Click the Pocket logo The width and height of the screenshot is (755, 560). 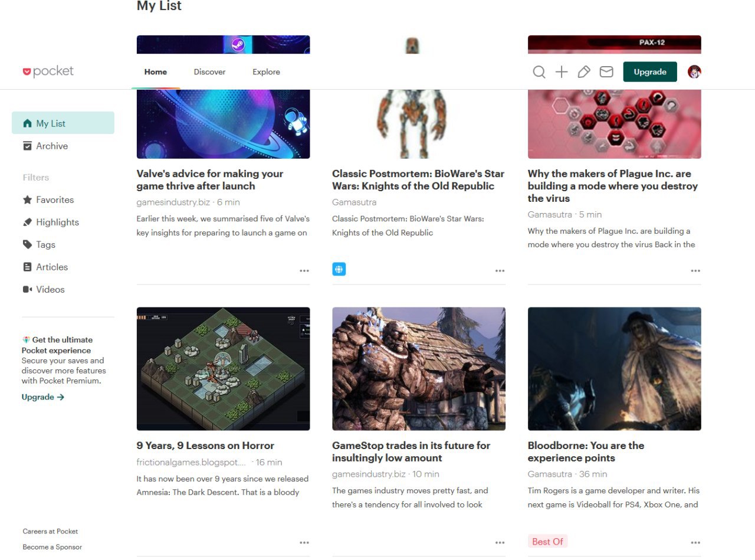pos(48,71)
